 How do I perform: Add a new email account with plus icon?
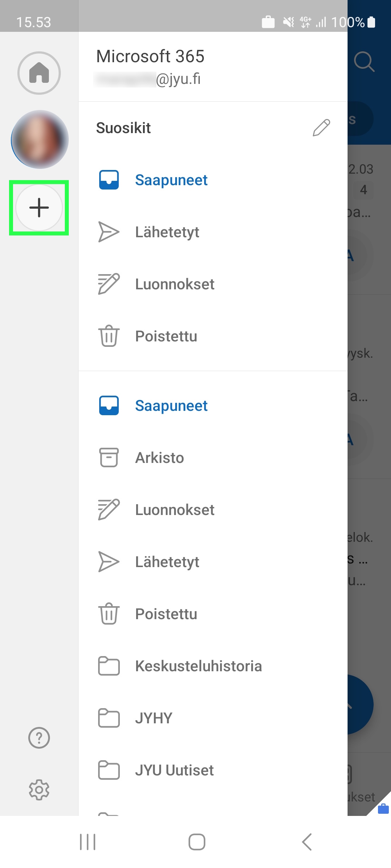point(39,208)
